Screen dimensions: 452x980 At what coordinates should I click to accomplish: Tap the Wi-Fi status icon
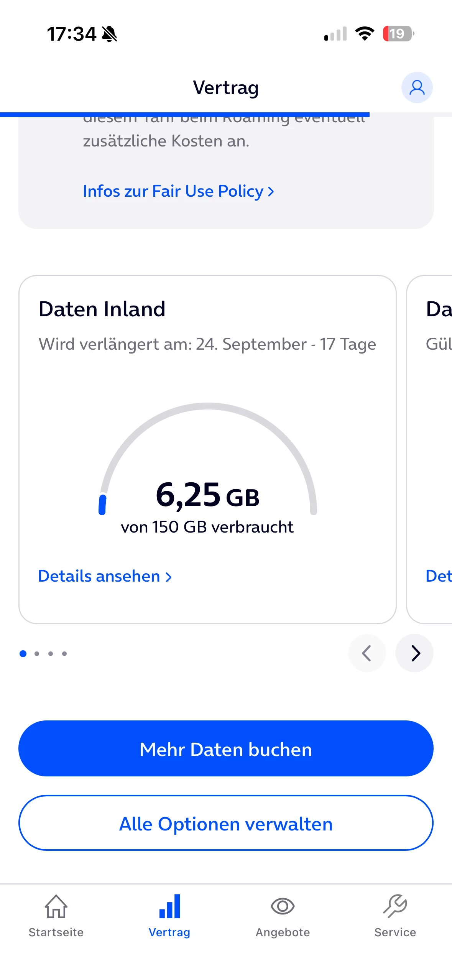point(365,34)
